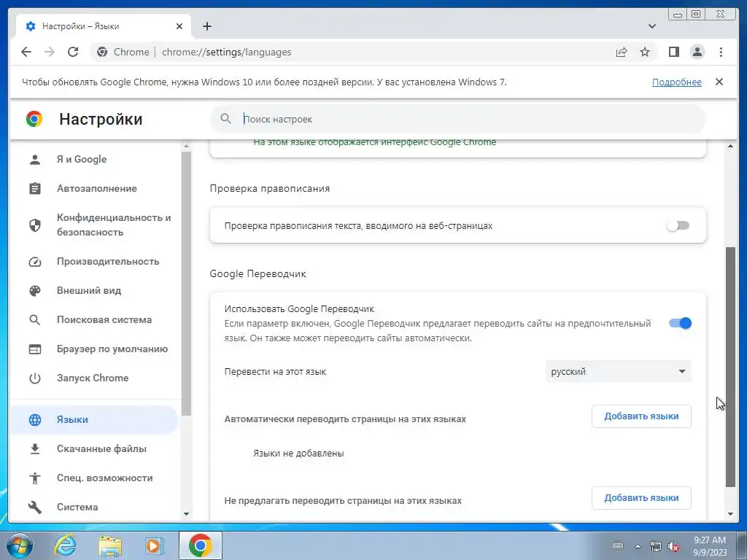Go back using the browser back arrow
The width and height of the screenshot is (747, 560).
tap(26, 52)
